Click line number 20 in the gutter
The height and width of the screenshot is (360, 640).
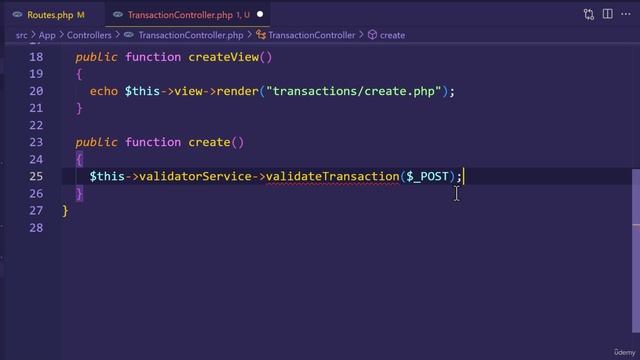(36, 91)
